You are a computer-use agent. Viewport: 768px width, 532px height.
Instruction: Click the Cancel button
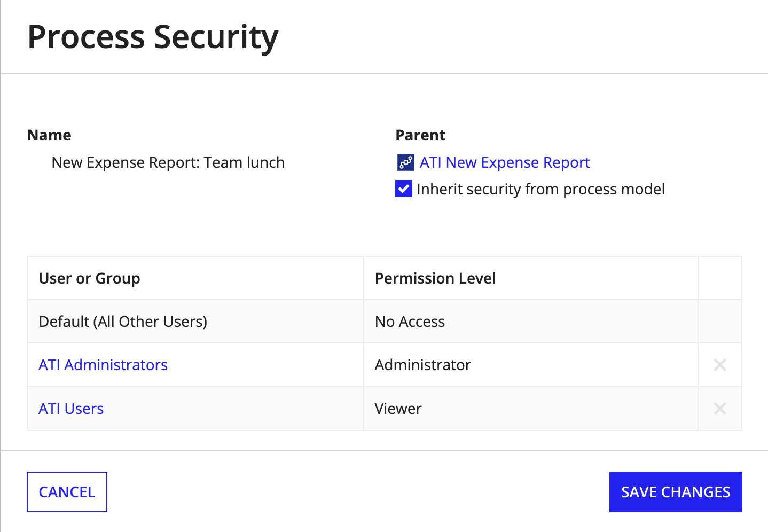(67, 492)
